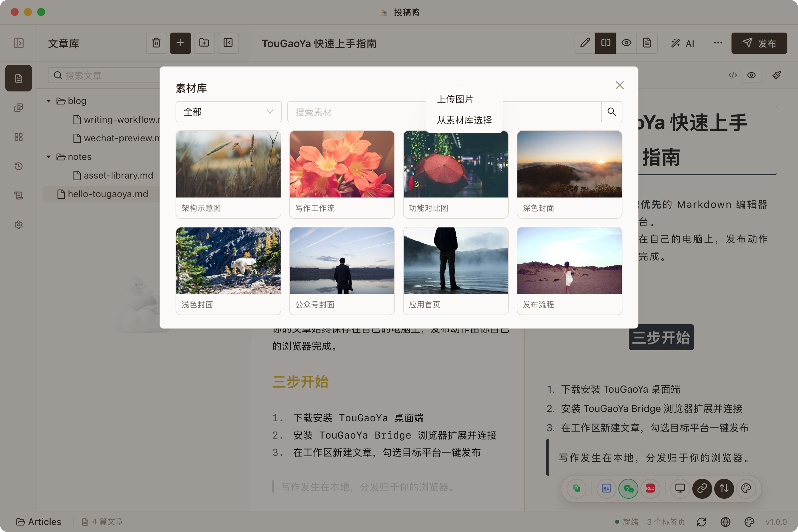The image size is (798, 532).
Task: Select the RED Xiaohongshu platform icon
Action: tap(650, 488)
